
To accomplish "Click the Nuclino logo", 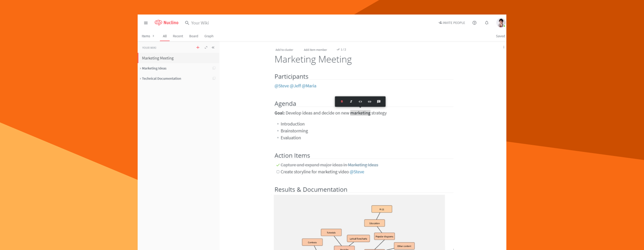I will [166, 23].
